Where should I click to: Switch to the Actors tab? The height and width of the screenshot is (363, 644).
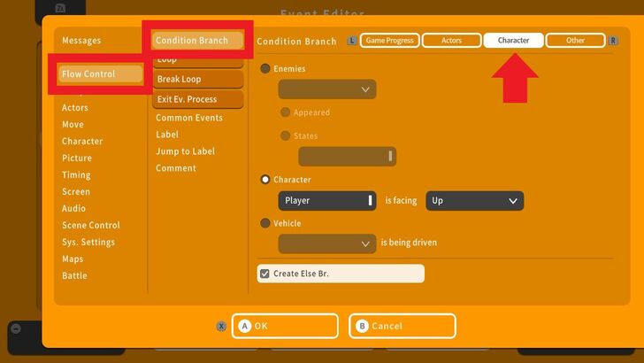[451, 41]
